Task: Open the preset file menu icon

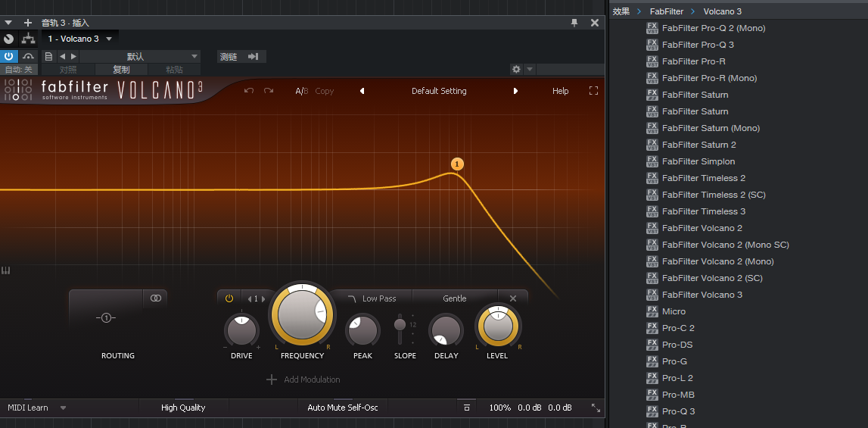Action: click(x=48, y=57)
